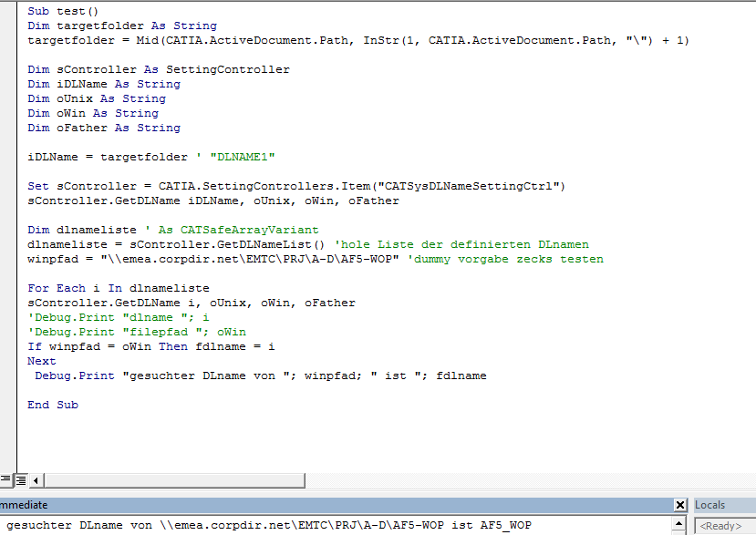
Task: Click 'sController.GetDLName i, oUnix' line
Action: (192, 303)
